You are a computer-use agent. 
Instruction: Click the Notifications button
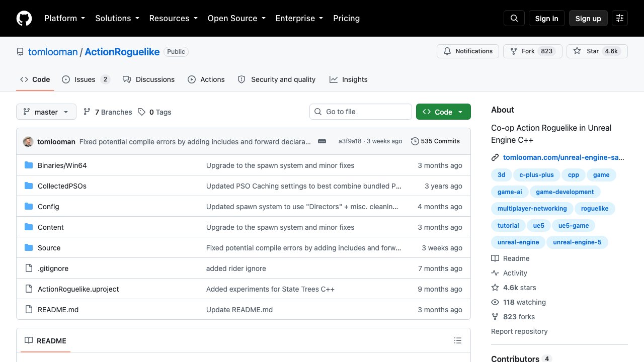tap(468, 51)
